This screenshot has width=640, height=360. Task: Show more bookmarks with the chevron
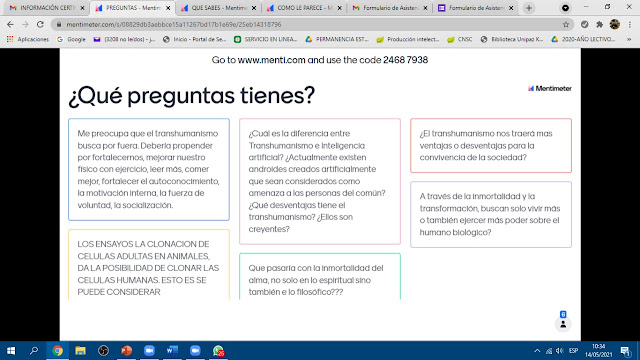click(x=629, y=39)
